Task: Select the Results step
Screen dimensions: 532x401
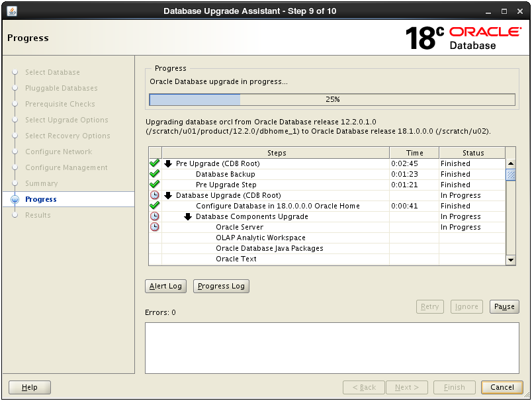Action: coord(38,215)
